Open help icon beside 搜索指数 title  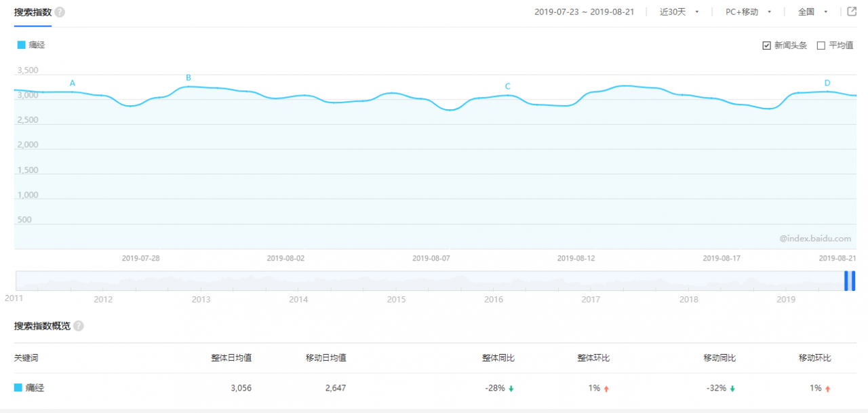60,12
